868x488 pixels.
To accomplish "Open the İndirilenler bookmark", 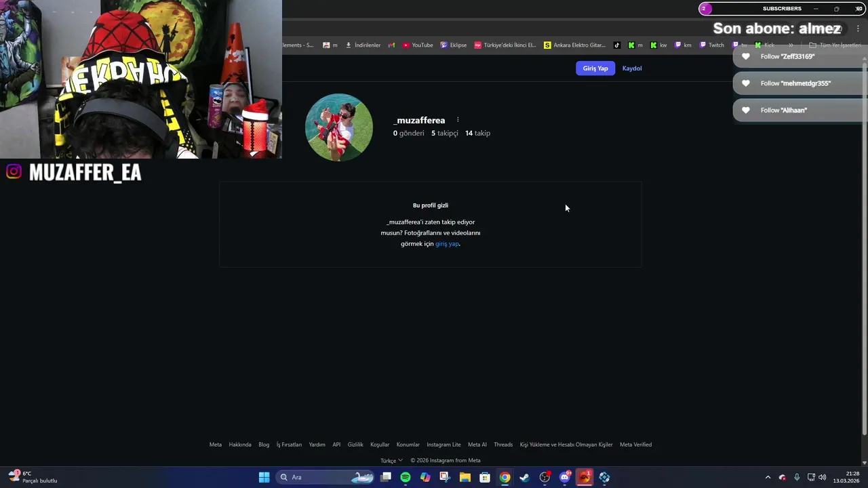I will pyautogui.click(x=363, y=45).
